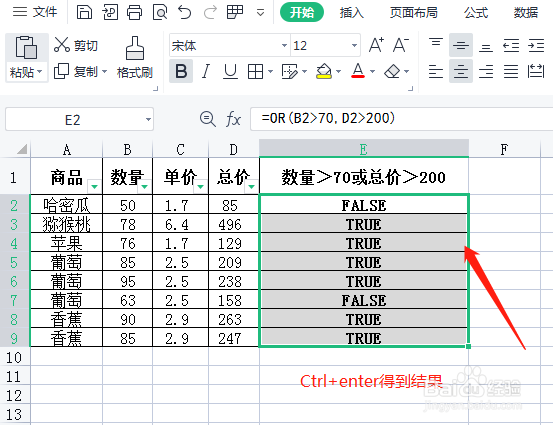Open the 总价 filter dropdown
Screen dimensions: 553x425
pyautogui.click(x=251, y=186)
